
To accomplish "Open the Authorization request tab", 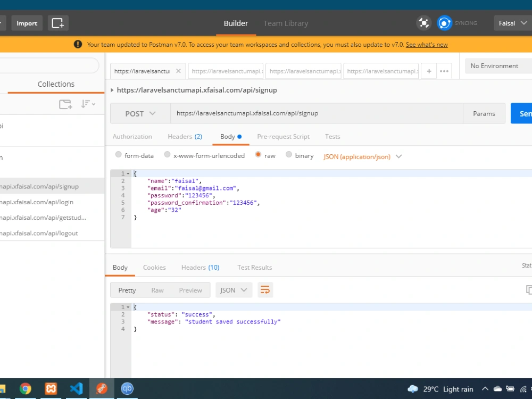I will pyautogui.click(x=132, y=136).
